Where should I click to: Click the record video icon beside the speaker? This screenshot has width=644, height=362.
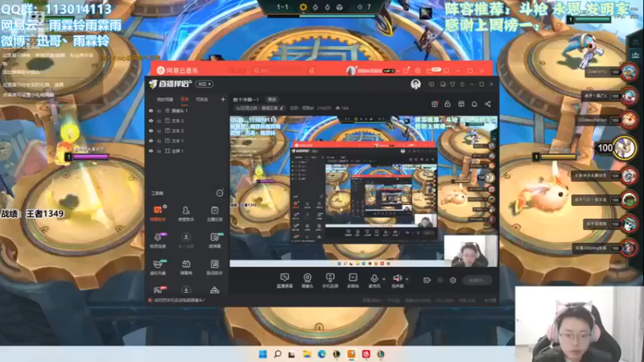click(x=427, y=280)
